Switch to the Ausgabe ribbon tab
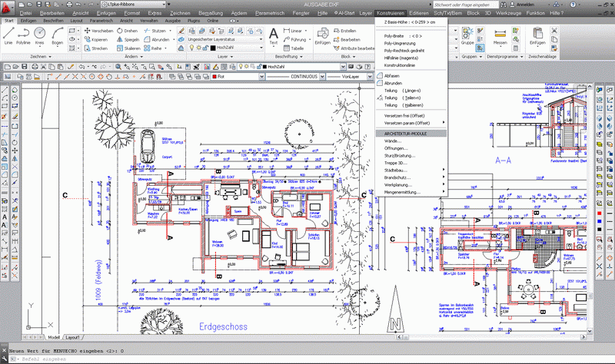This screenshot has height=364, width=615. coord(172,21)
